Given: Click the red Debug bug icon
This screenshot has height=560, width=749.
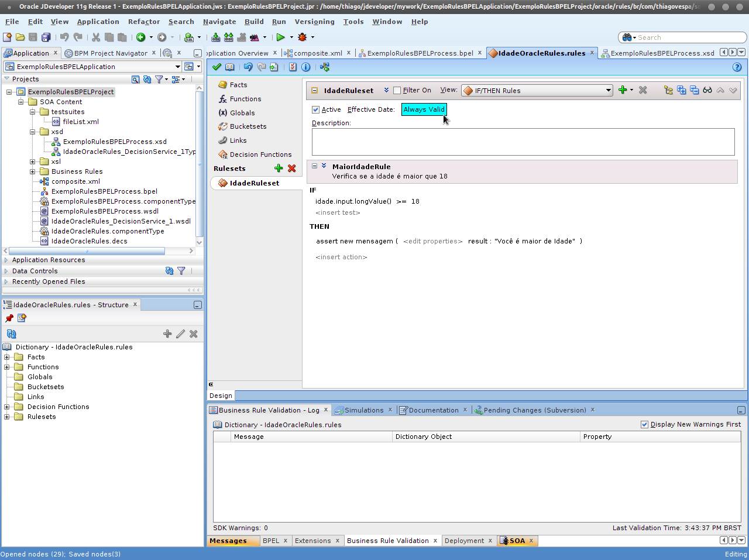Looking at the screenshot, I should [x=303, y=37].
